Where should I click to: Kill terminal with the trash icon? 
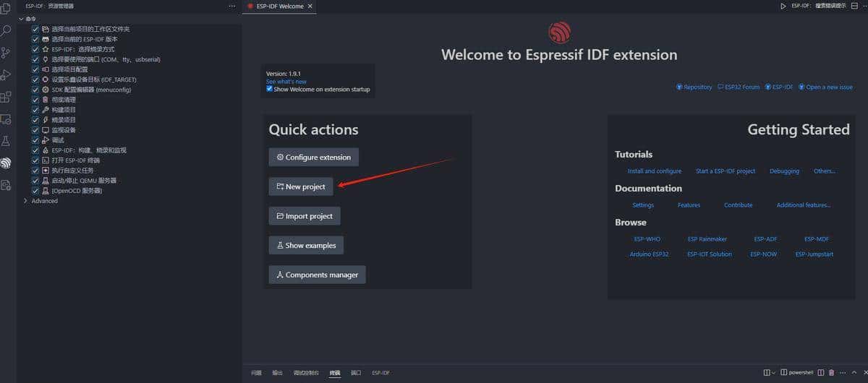(x=831, y=373)
